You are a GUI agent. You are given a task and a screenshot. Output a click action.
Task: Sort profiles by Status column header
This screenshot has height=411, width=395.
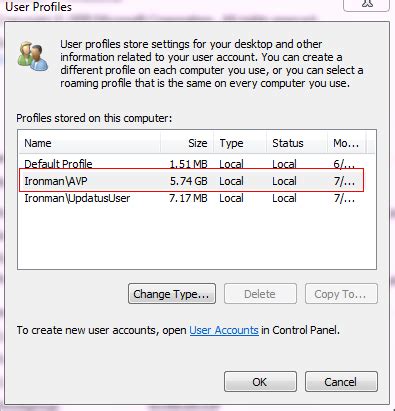[297, 143]
